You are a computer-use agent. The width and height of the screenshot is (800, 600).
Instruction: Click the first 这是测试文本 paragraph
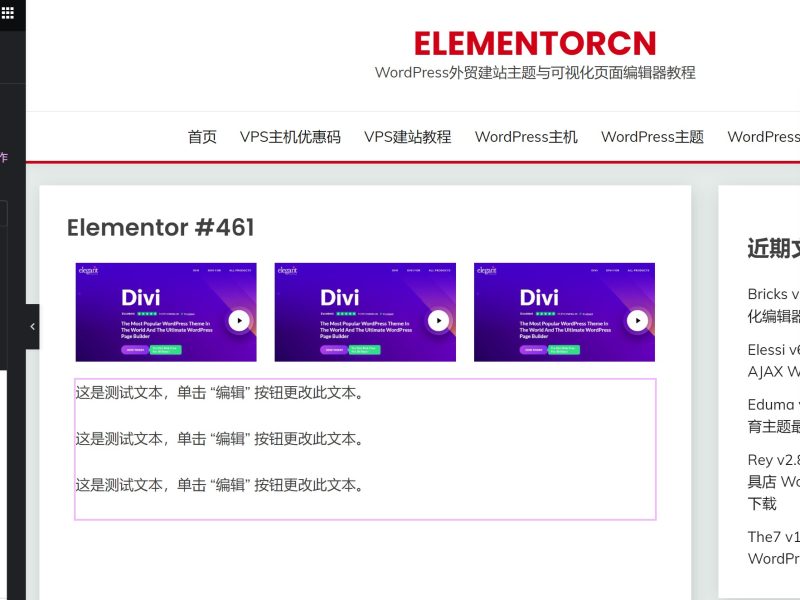[x=220, y=393]
